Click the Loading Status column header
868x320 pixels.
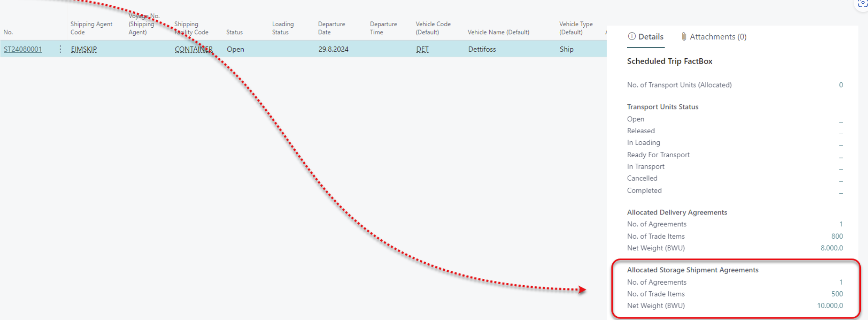click(283, 28)
